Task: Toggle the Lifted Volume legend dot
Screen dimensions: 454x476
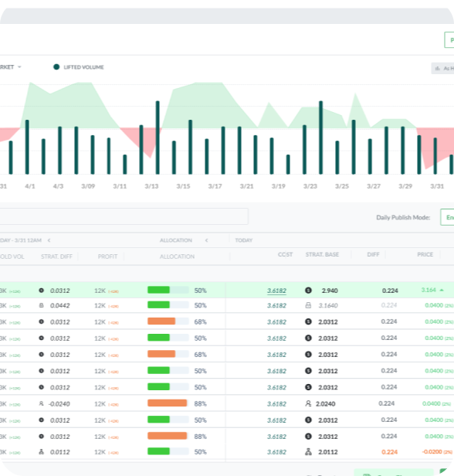Action: (x=56, y=67)
